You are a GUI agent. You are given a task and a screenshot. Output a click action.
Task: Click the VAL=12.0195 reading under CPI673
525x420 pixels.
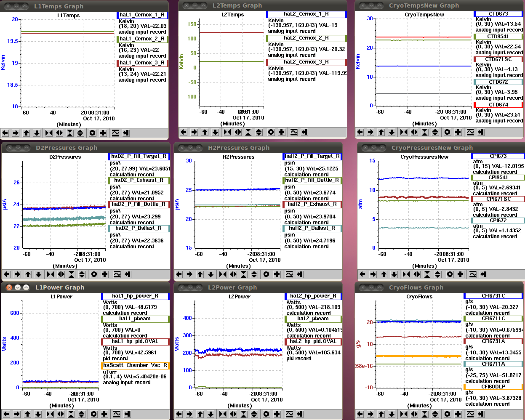pos(507,166)
